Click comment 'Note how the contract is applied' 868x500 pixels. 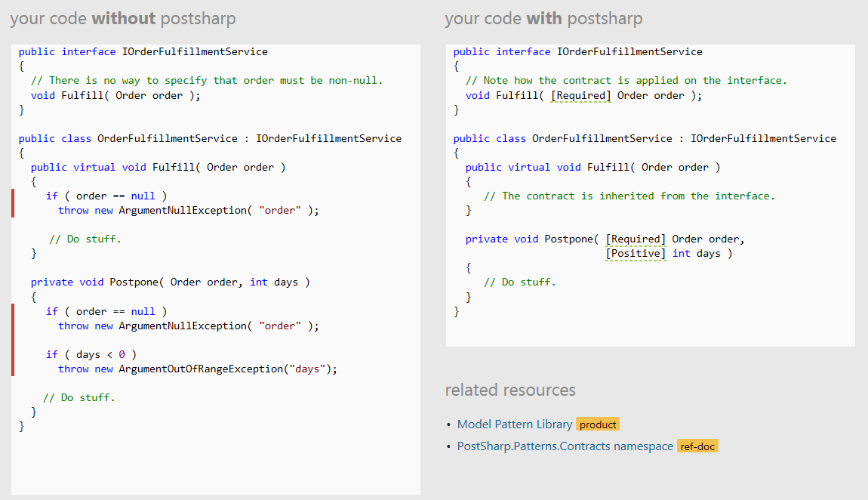(626, 80)
